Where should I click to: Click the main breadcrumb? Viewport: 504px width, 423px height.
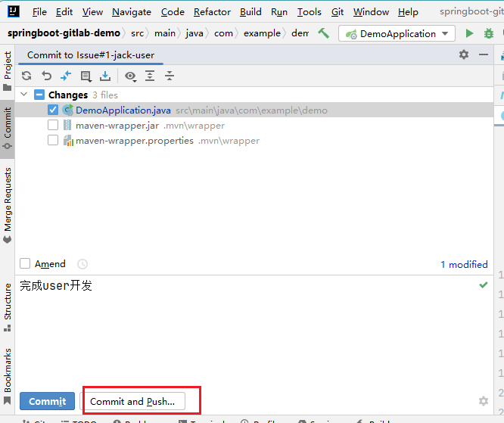(x=165, y=33)
